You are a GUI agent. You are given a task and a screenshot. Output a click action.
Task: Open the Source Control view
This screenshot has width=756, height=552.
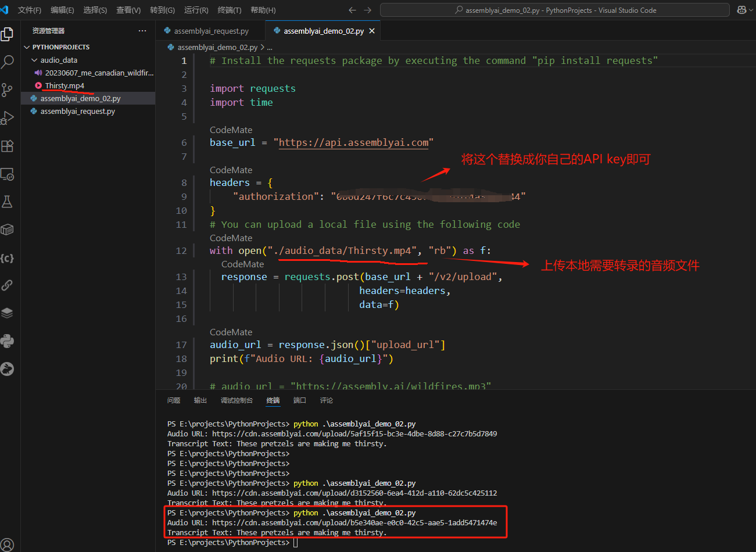8,89
